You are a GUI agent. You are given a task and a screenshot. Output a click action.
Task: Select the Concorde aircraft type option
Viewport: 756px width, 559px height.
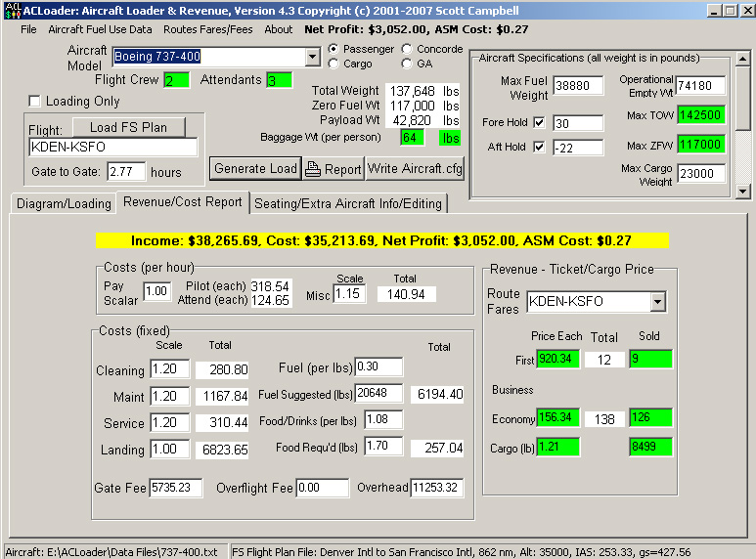tap(406, 49)
